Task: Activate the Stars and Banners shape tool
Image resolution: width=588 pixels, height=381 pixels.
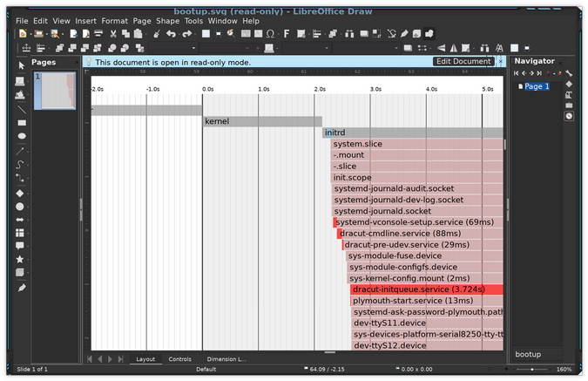Action: click(22, 259)
